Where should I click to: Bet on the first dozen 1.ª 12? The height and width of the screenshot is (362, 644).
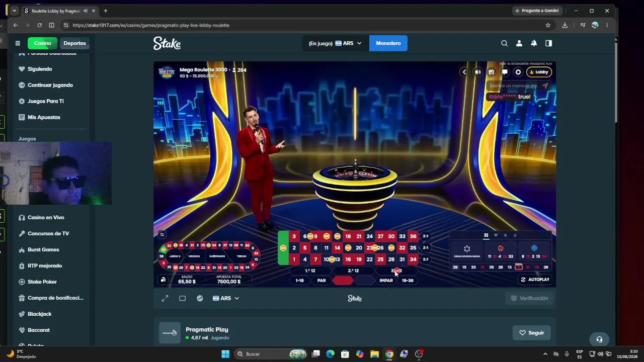(310, 271)
